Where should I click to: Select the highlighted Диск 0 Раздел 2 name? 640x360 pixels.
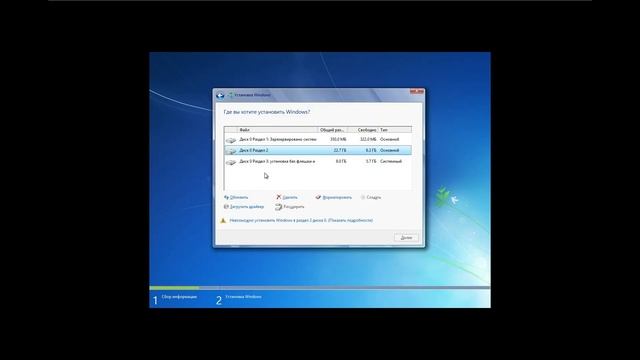pyautogui.click(x=254, y=151)
